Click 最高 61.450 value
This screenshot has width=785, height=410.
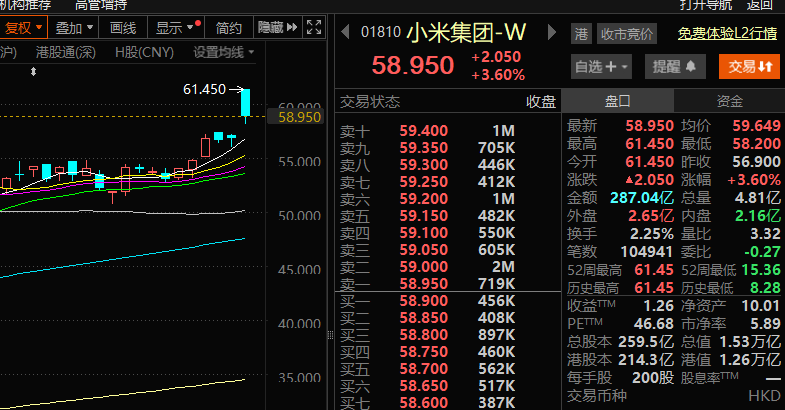[x=649, y=144]
